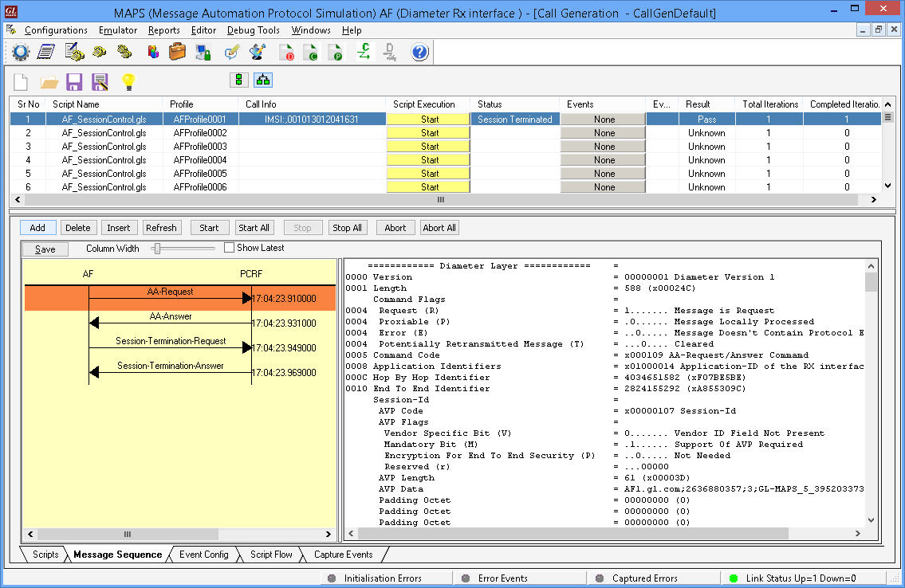Click the two vertically stacked green boxes icon
The width and height of the screenshot is (905, 588).
click(239, 80)
